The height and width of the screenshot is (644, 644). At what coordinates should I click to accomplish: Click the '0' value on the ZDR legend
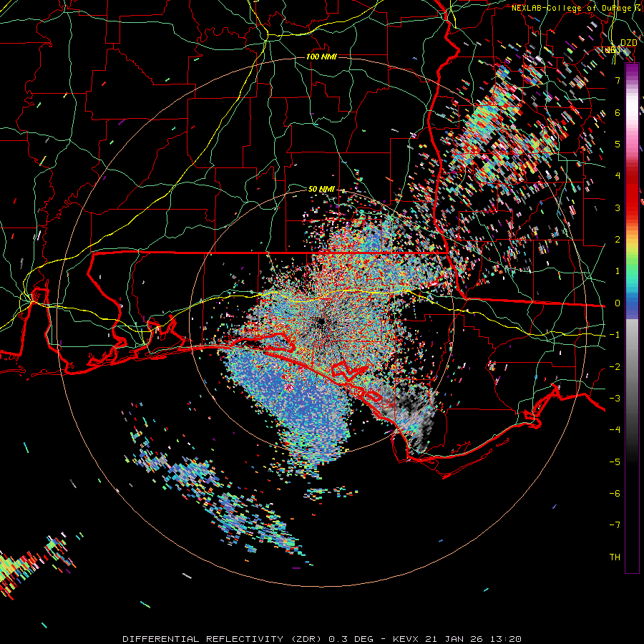pyautogui.click(x=618, y=303)
